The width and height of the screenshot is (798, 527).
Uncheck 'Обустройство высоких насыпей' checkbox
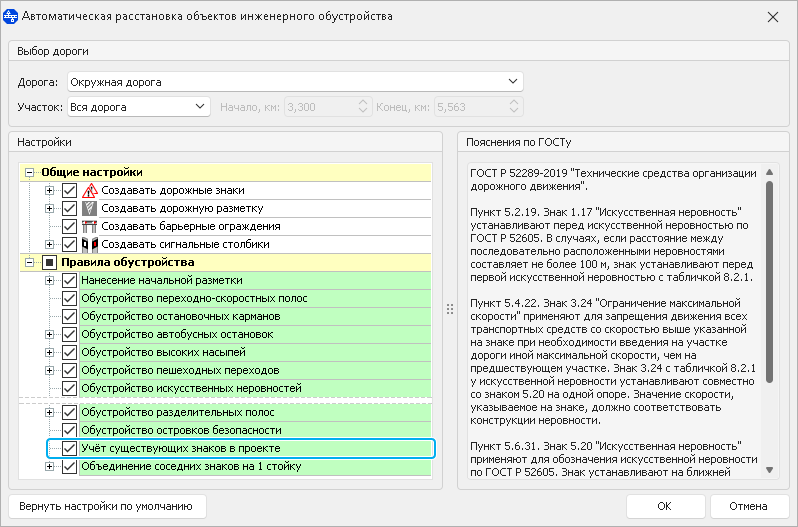point(70,353)
